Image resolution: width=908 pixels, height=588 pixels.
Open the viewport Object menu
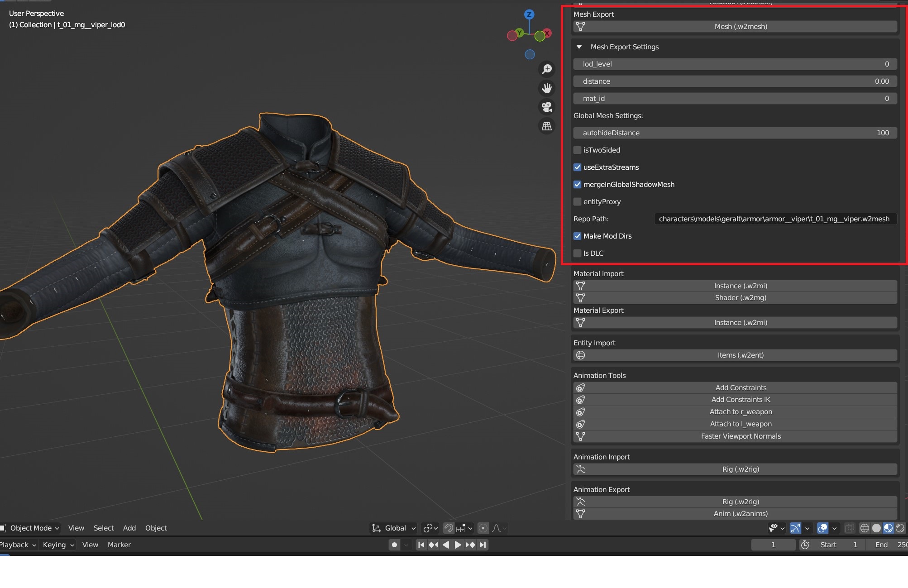pos(156,528)
